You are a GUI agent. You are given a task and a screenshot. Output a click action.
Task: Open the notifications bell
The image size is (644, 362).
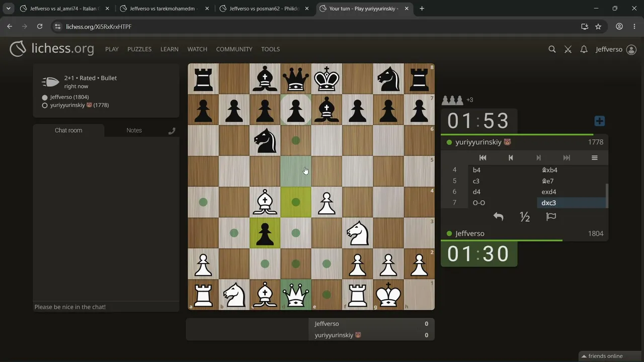click(584, 49)
